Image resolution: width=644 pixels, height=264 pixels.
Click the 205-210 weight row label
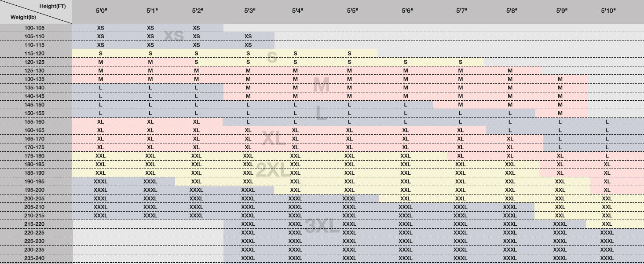(35, 207)
